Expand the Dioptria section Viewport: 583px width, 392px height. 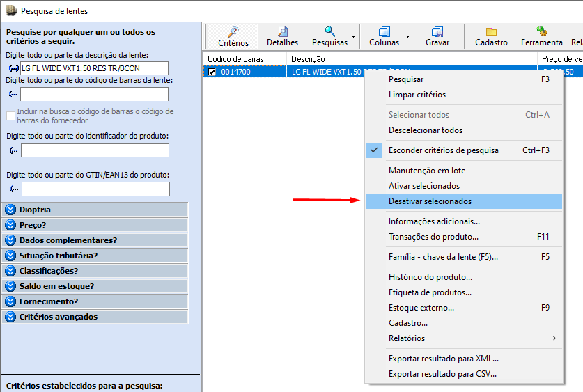pyautogui.click(x=10, y=210)
